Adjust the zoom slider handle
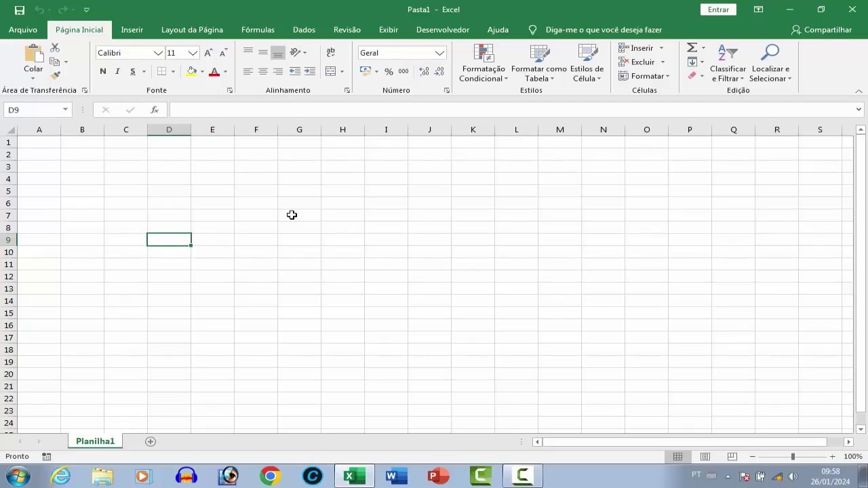This screenshot has height=488, width=868. [x=793, y=457]
